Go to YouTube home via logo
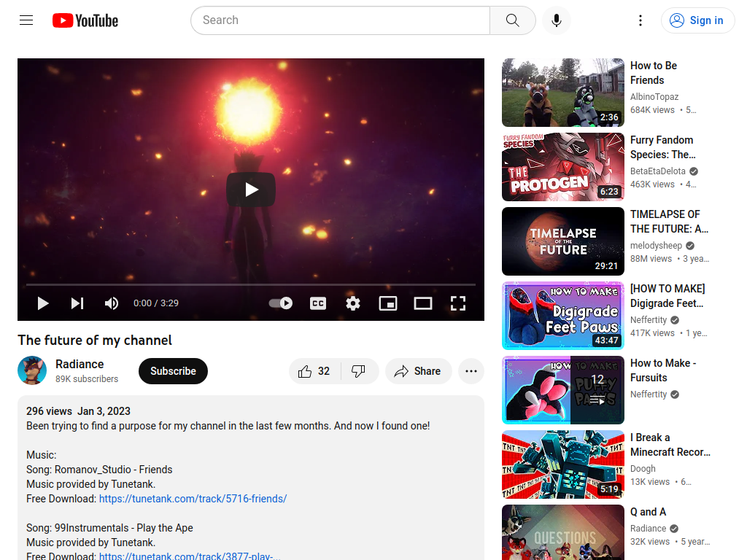Image resolution: width=747 pixels, height=560 pixels. tap(85, 20)
